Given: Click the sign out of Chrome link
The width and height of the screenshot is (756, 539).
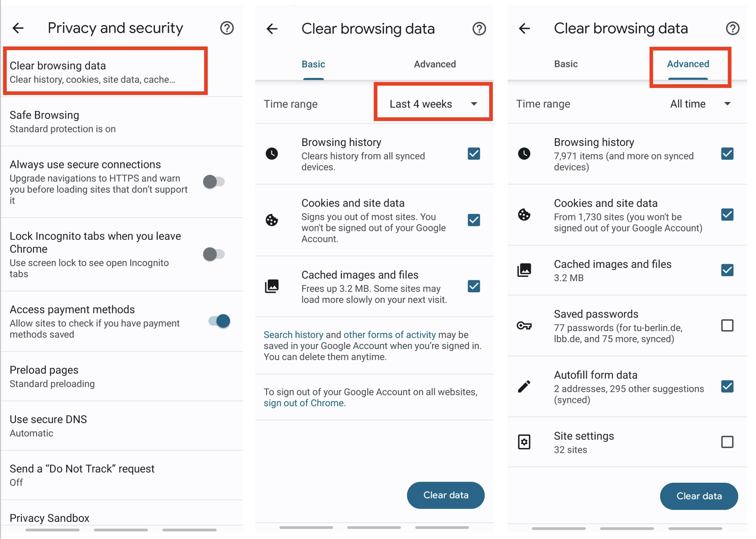Looking at the screenshot, I should 304,403.
